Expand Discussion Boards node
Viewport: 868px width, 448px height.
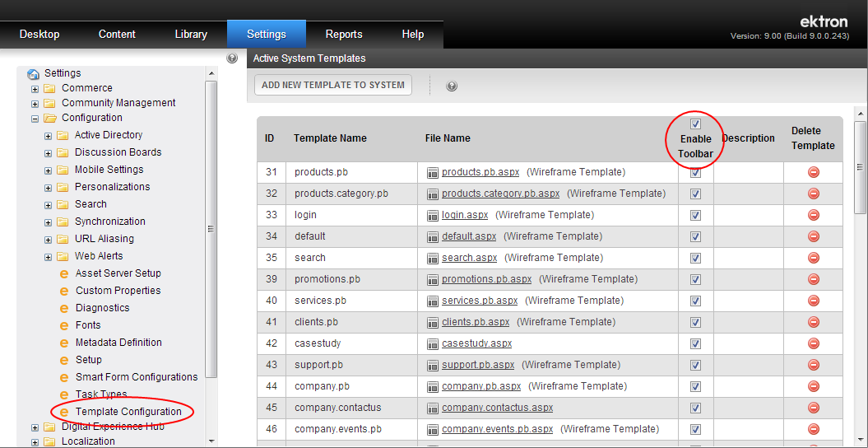tap(49, 153)
